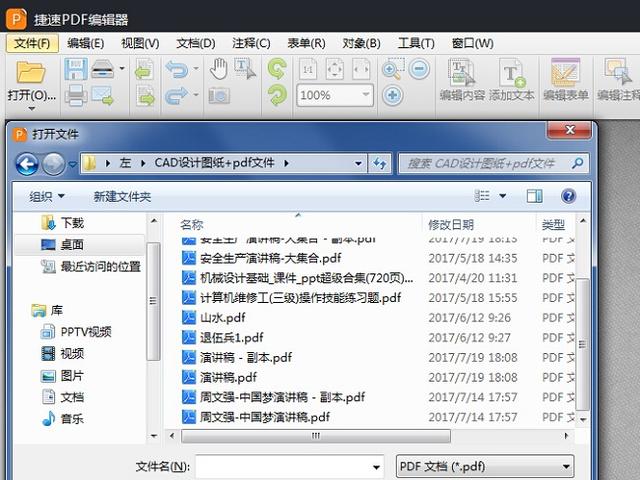Click the Undo arrow icon
640x480 pixels.
[177, 69]
